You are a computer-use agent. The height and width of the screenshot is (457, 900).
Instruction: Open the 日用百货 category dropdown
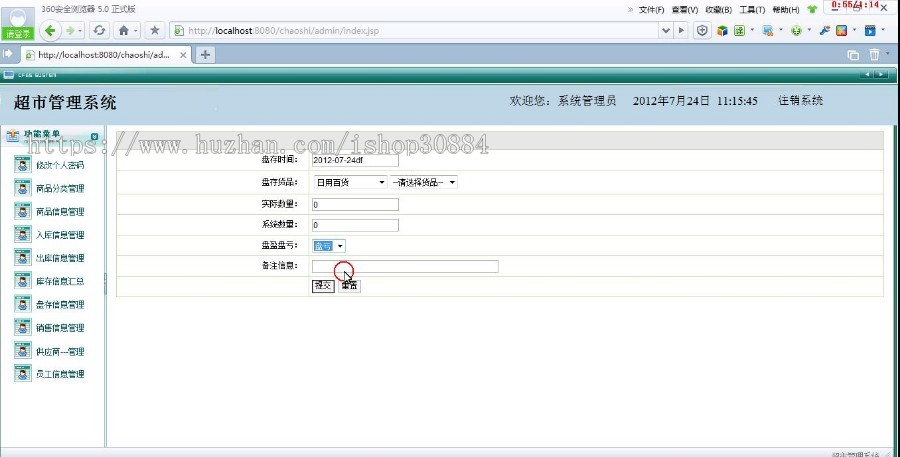350,182
